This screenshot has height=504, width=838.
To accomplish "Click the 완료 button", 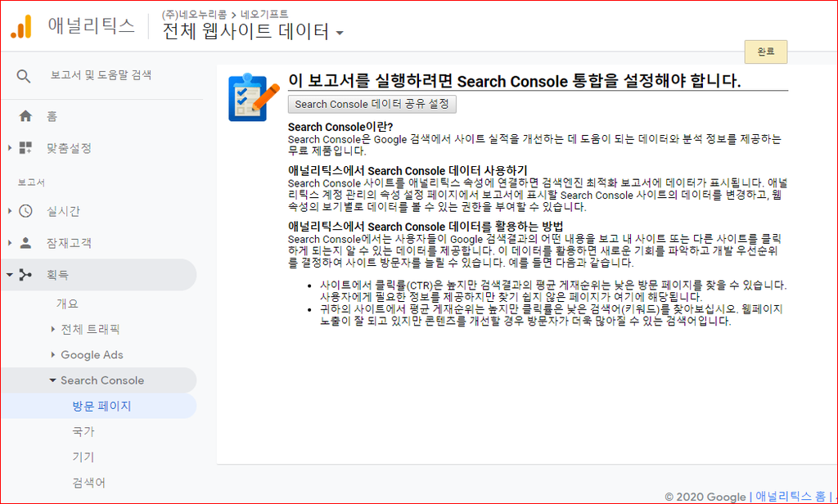I will 766,52.
